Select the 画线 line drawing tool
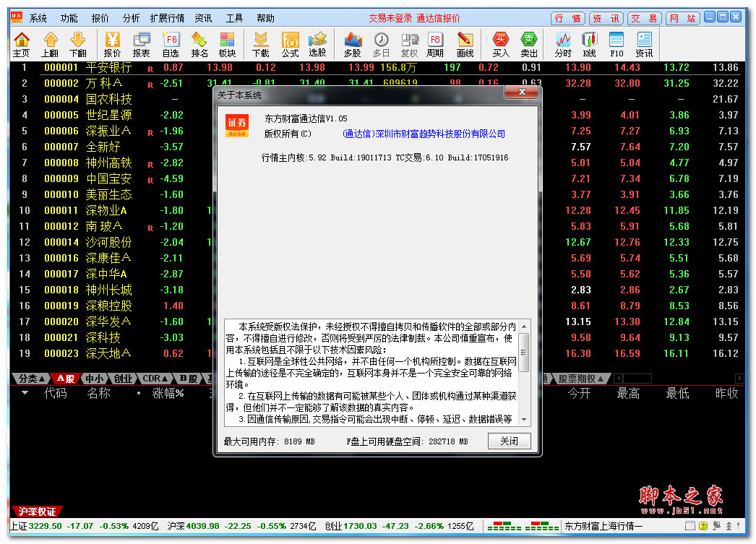The height and width of the screenshot is (544, 756). tap(465, 44)
